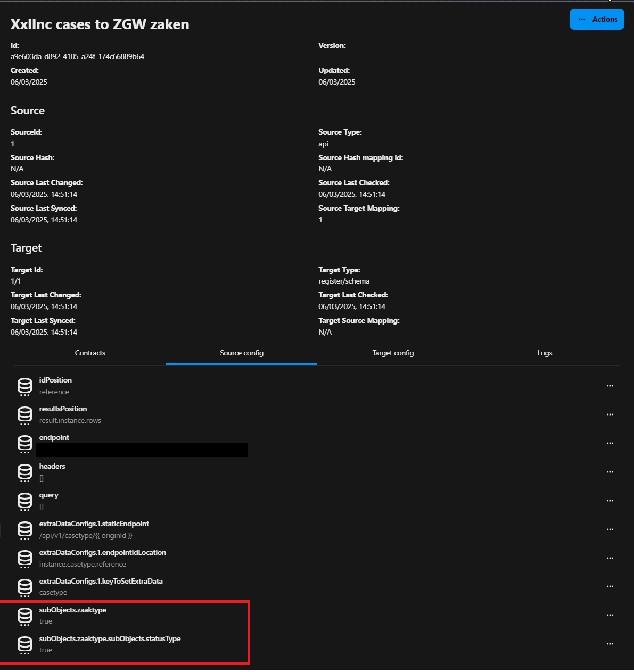Click the Source Type value api
Image resolution: width=634 pixels, height=672 pixels.
(324, 144)
